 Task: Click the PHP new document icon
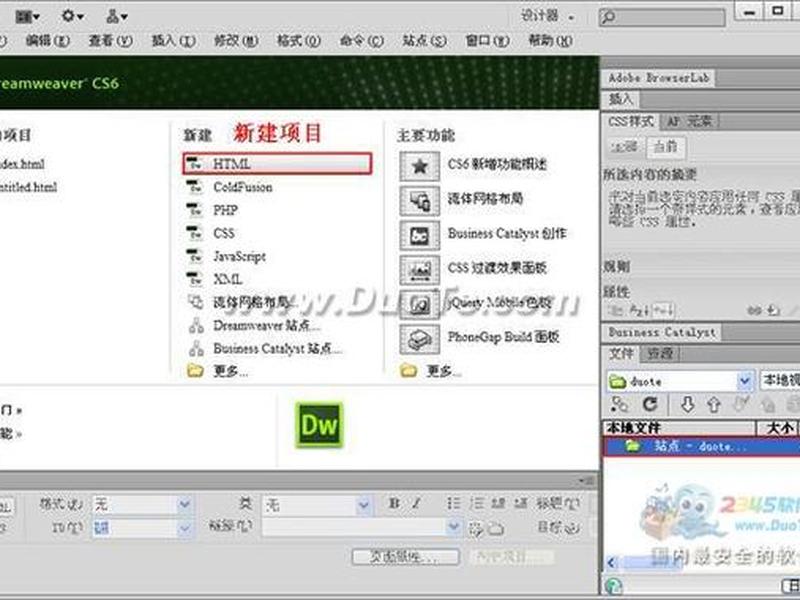pos(194,210)
